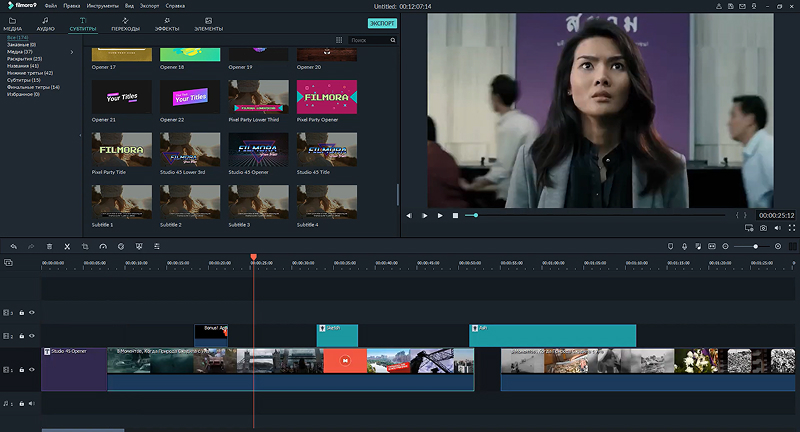Expand the Медиа (37) category arrow
Image resolution: width=800 pixels, height=432 pixels.
(71, 52)
